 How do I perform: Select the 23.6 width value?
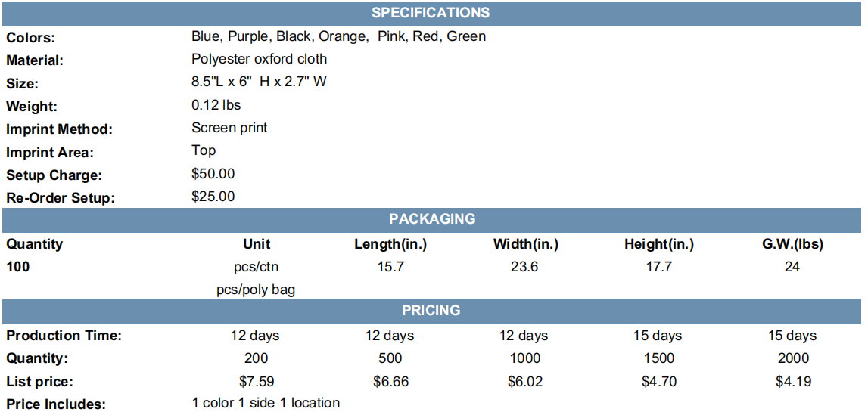(524, 267)
